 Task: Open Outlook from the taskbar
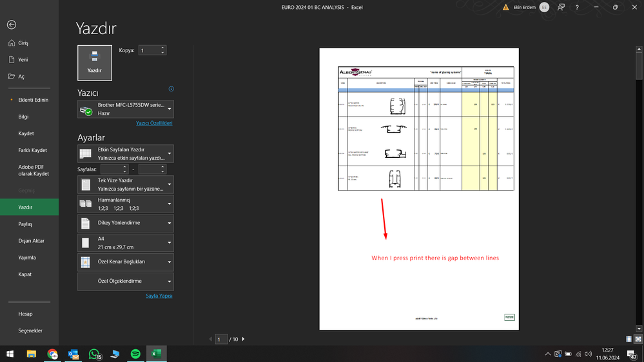(73, 354)
